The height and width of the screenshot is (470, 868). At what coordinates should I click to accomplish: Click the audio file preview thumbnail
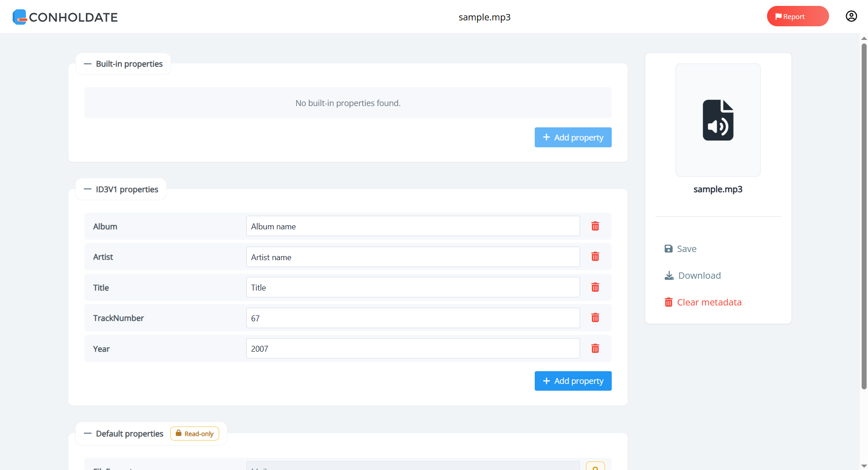pos(718,120)
